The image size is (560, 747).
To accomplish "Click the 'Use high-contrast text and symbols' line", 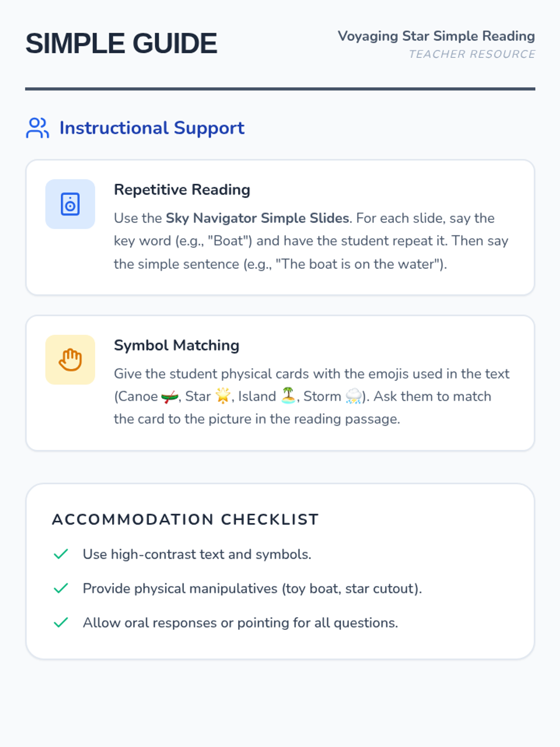I will tap(197, 554).
